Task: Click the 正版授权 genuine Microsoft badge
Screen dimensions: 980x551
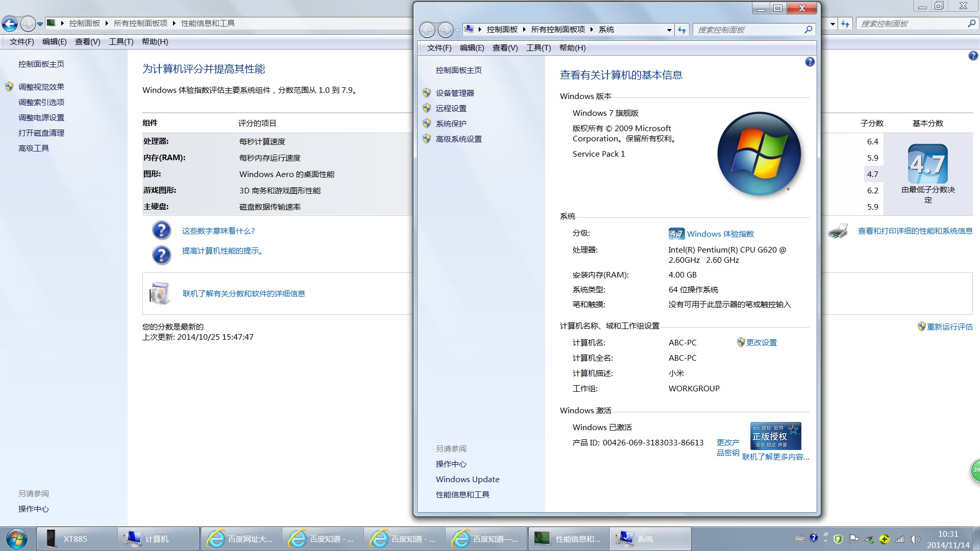Action: tap(775, 436)
